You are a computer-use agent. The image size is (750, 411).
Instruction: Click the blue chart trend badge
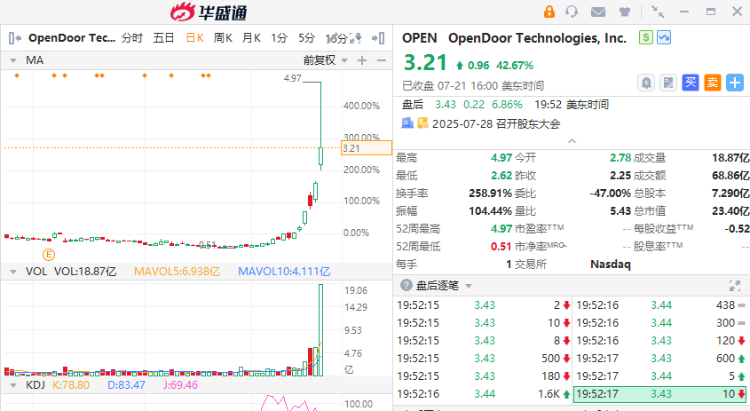(x=664, y=37)
